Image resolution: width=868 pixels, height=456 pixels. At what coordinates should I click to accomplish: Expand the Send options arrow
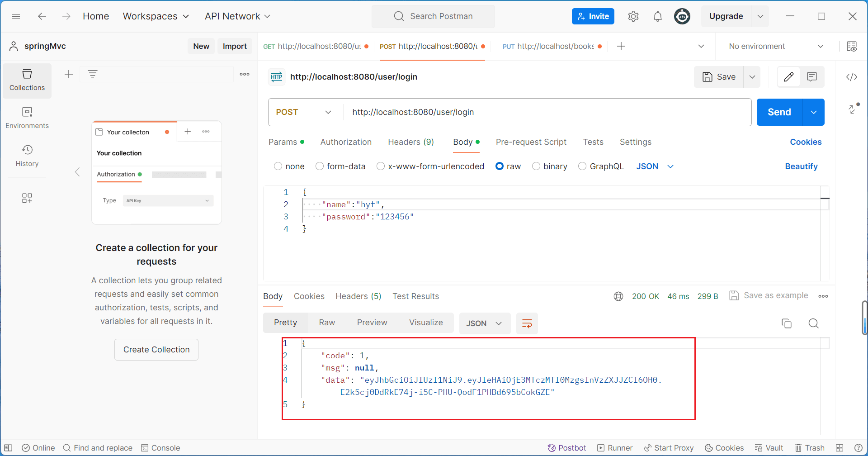[814, 112]
